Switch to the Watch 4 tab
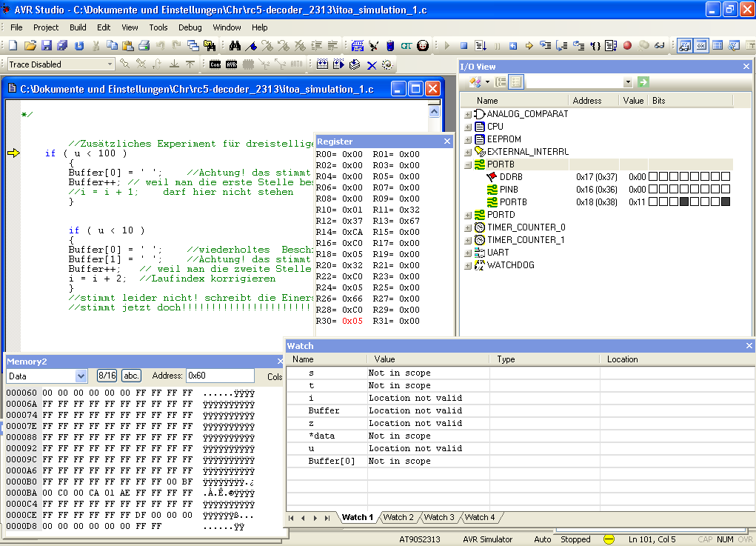This screenshot has width=756, height=546. (x=480, y=517)
